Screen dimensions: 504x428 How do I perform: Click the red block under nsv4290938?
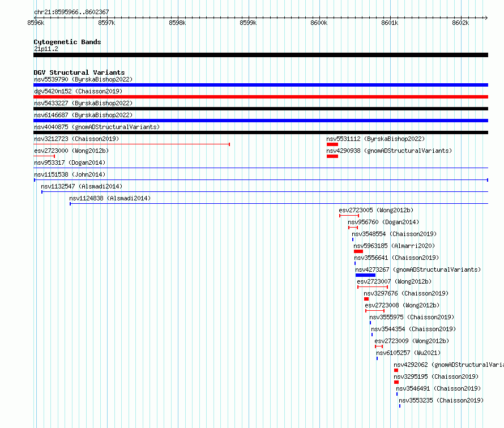(x=332, y=156)
